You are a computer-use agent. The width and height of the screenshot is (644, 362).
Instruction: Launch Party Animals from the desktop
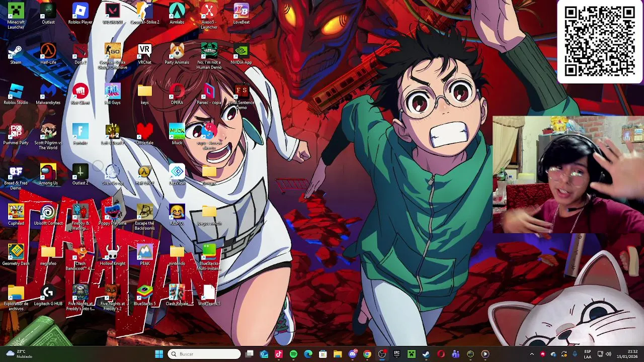tap(177, 54)
